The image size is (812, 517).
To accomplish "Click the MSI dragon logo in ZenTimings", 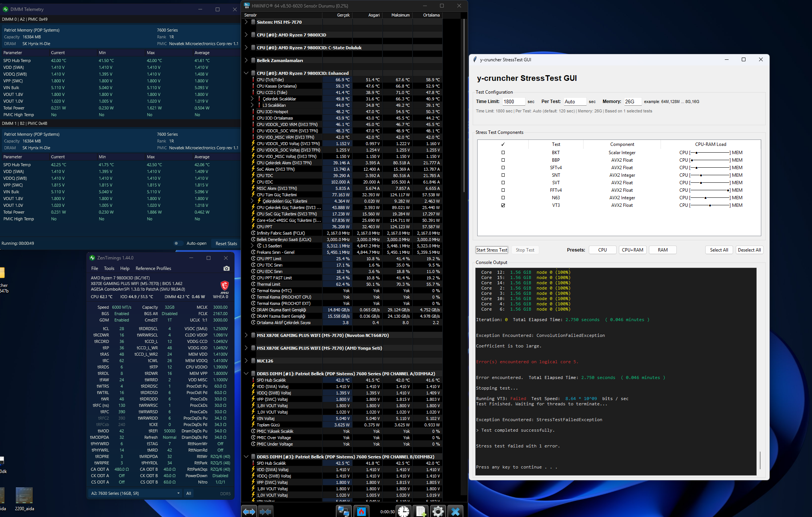I will 224,287.
